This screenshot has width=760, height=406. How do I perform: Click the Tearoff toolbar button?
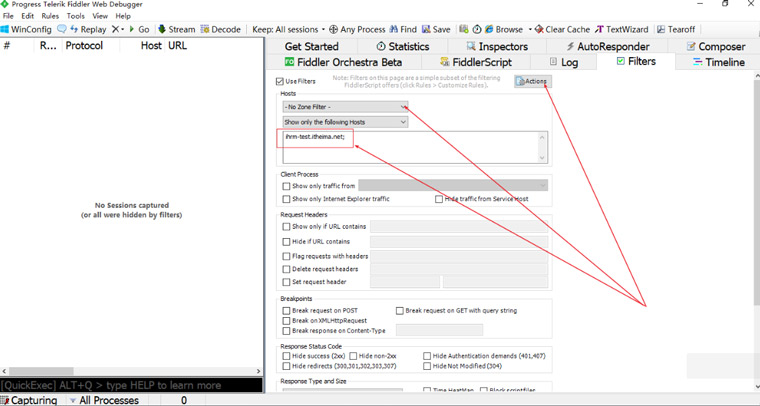click(676, 29)
